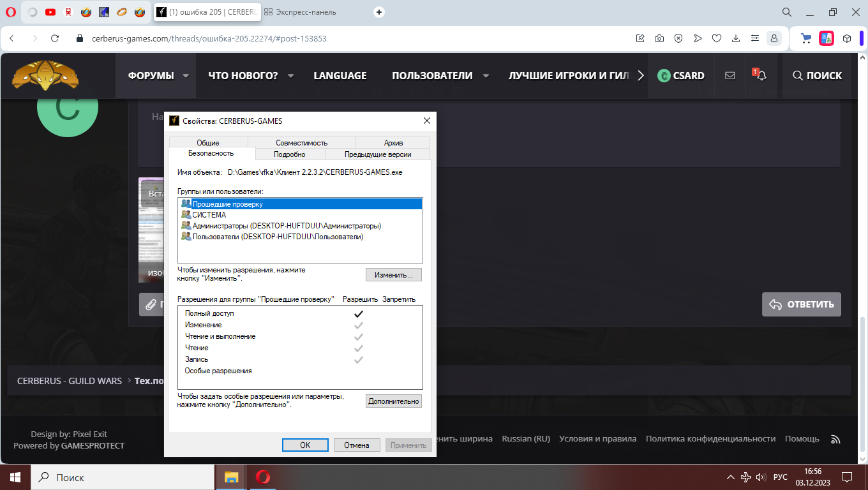Open pinboard edit icon in address bar
Screen dimensions: 868x490
point(640,38)
